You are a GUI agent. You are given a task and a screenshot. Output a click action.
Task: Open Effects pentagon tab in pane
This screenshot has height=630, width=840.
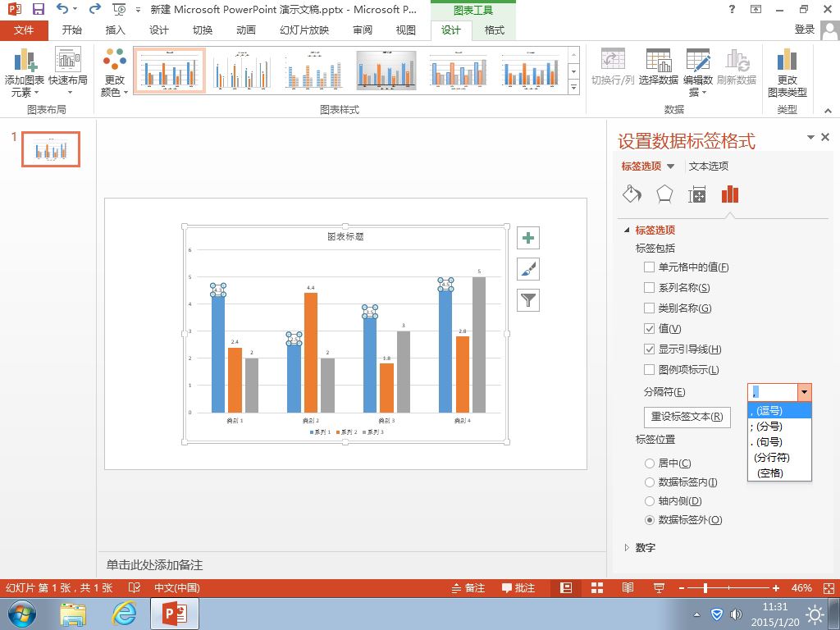(664, 194)
